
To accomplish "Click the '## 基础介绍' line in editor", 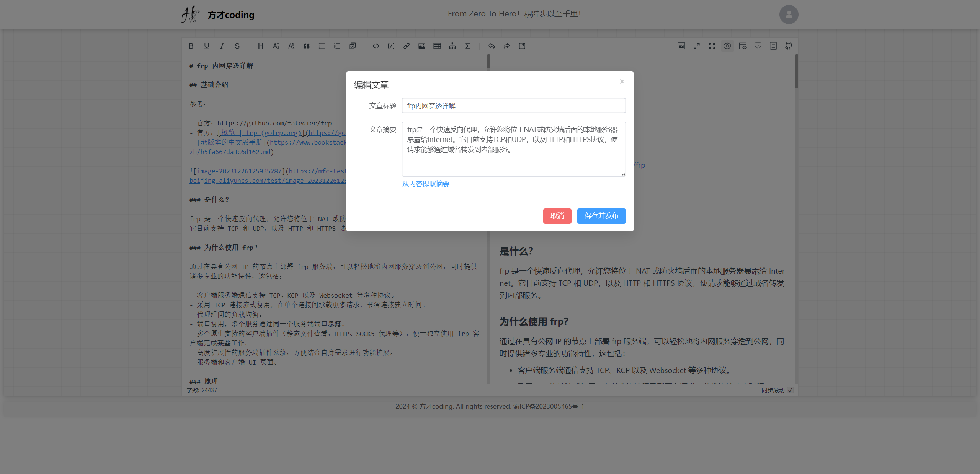I will click(209, 85).
